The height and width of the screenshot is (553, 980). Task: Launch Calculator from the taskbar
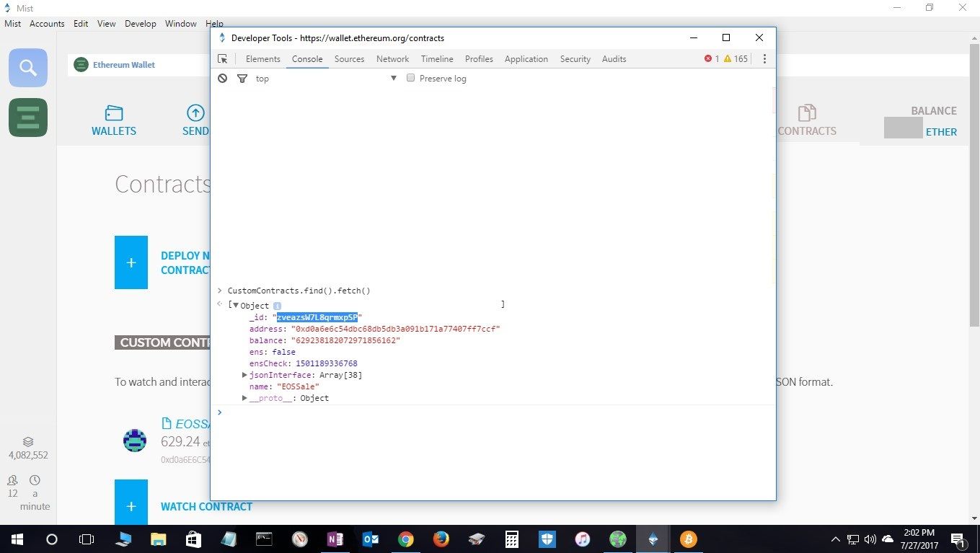(x=512, y=539)
